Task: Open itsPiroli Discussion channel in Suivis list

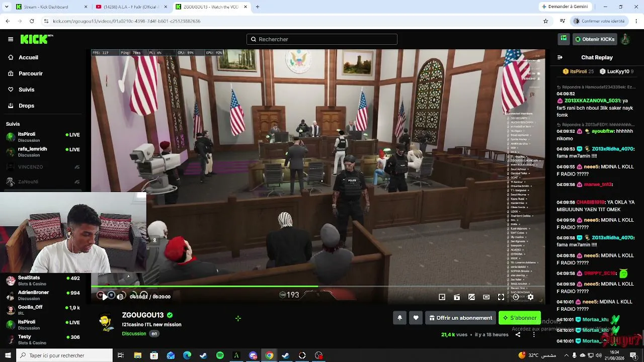Action: 43,137
